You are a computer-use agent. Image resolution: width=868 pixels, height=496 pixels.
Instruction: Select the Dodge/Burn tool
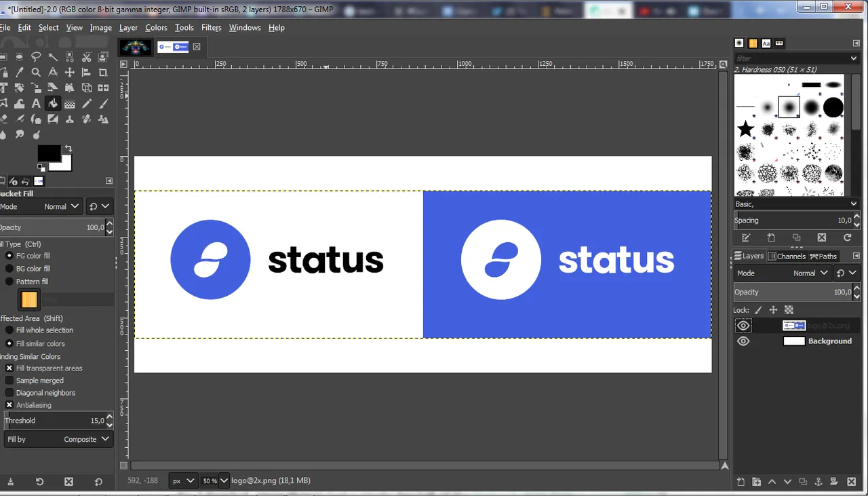[36, 134]
